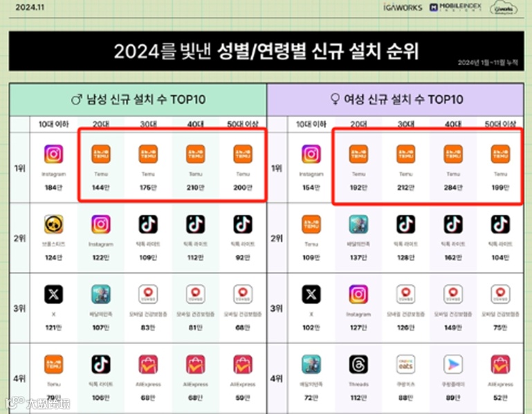Click the health insurance icon above 81만
This screenshot has width=532, height=414.
(x=195, y=294)
